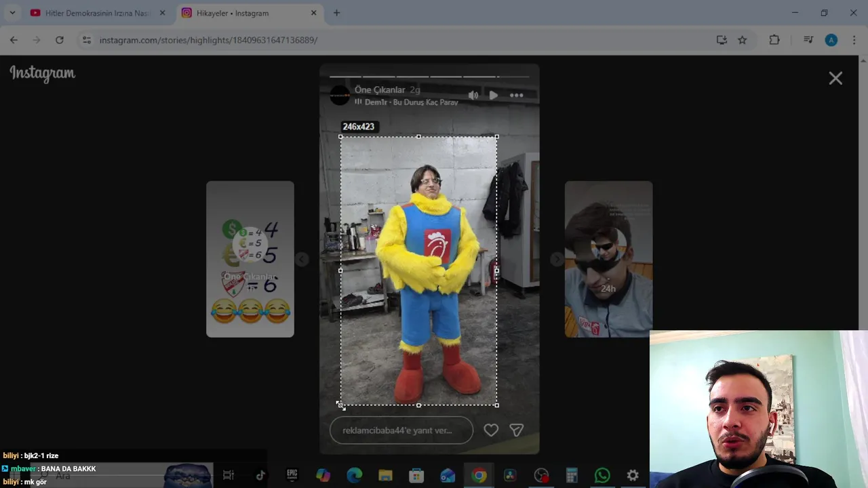
Task: Open File Explorer from the taskbar
Action: click(x=385, y=476)
